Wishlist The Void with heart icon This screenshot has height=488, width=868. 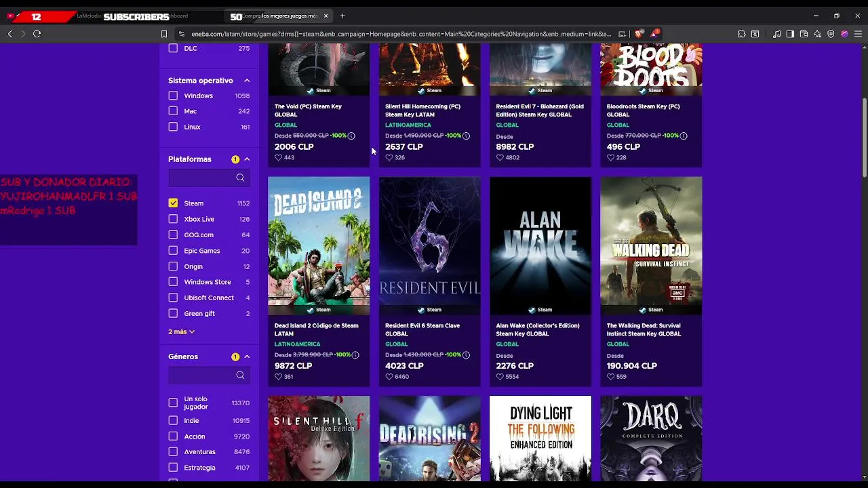click(x=278, y=157)
